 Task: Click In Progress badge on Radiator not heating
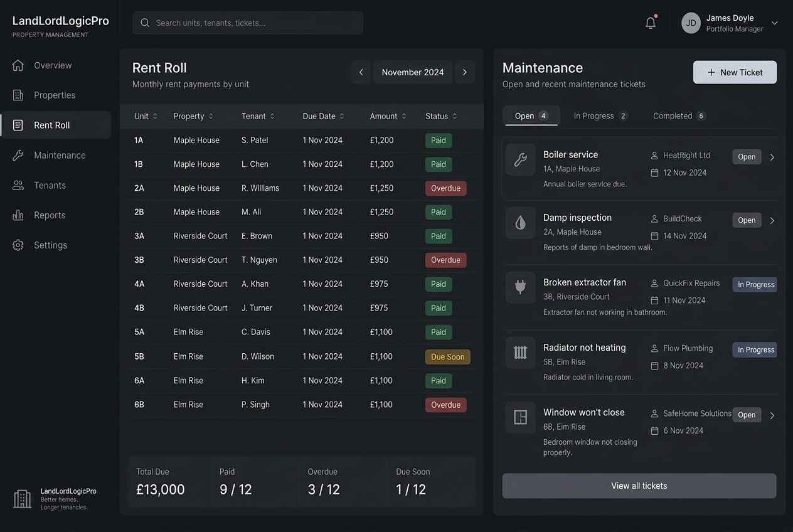point(755,349)
